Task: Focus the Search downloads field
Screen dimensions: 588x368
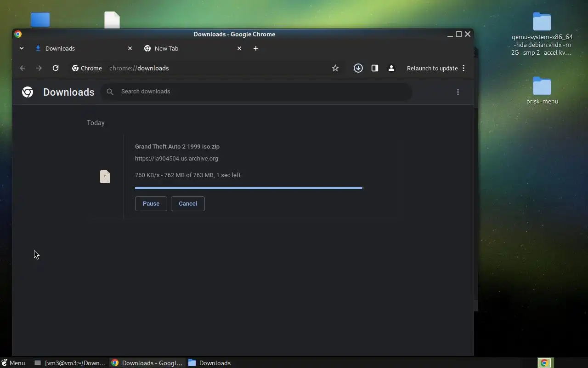Action: [256, 92]
